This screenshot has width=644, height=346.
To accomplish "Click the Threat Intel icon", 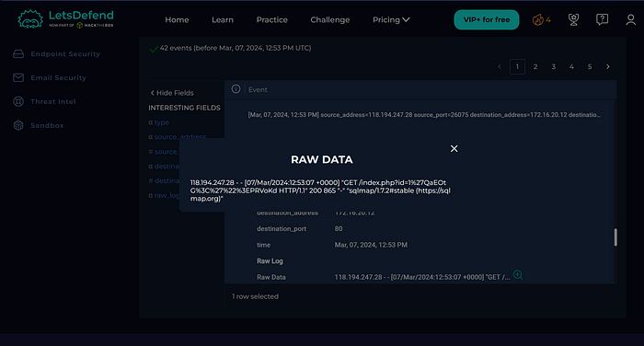I will point(18,101).
